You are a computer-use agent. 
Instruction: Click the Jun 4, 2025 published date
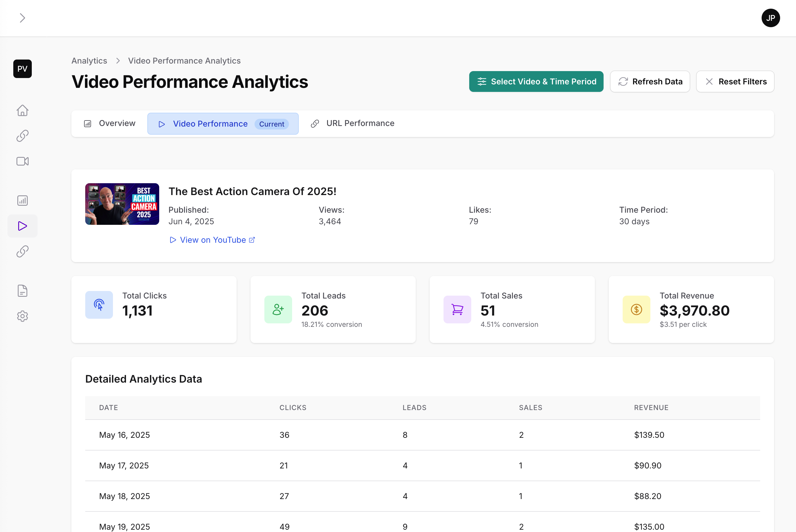[x=191, y=222]
